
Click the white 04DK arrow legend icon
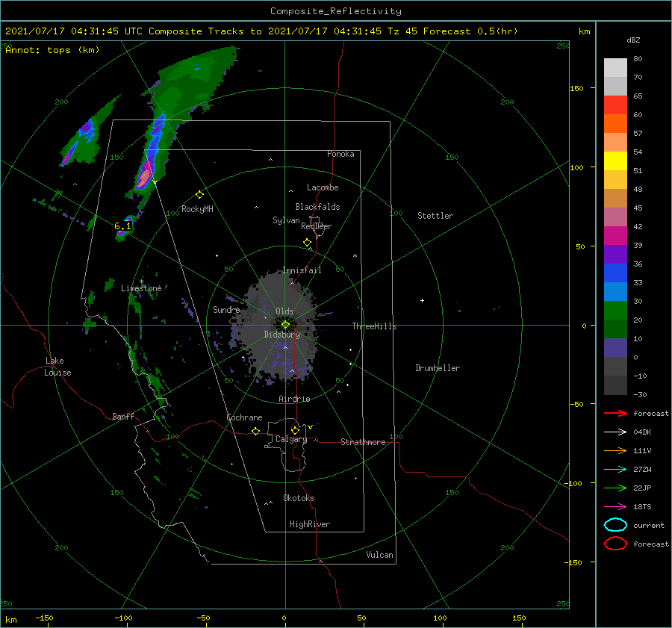615,432
